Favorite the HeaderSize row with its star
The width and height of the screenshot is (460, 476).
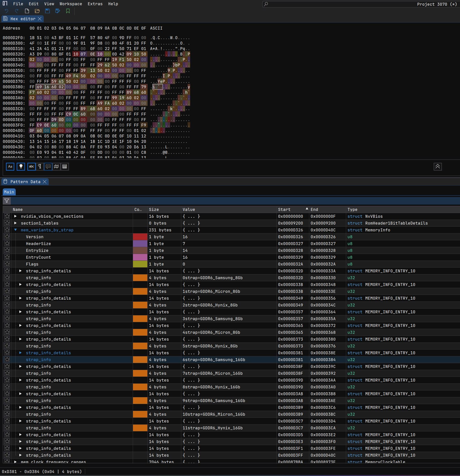click(7, 244)
